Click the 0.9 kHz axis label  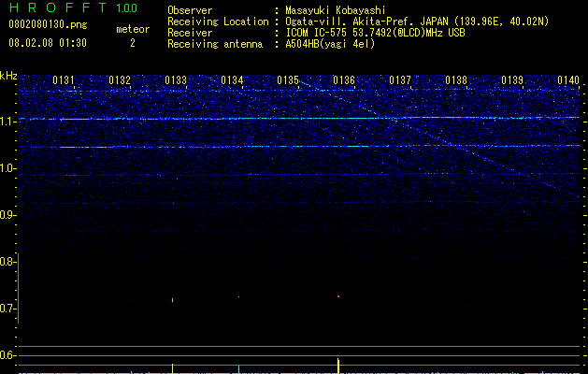coord(7,215)
